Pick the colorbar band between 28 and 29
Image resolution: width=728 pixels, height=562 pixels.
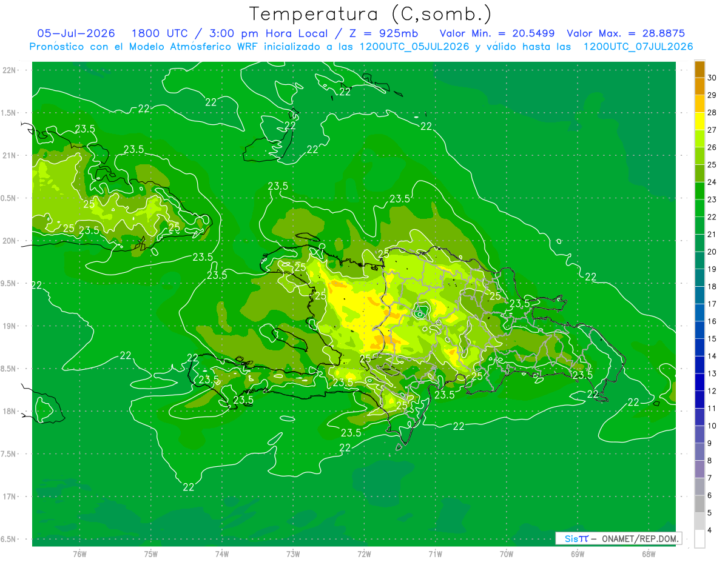[x=699, y=104]
